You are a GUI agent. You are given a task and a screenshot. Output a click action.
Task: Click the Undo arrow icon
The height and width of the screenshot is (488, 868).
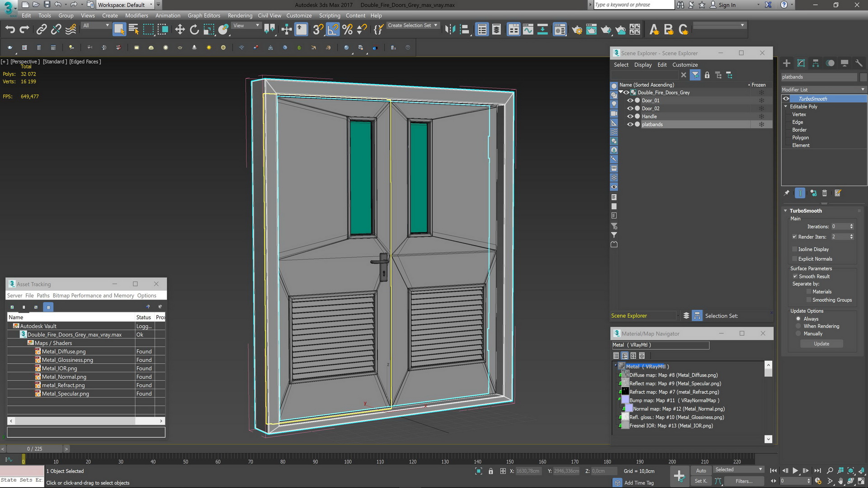pyautogui.click(x=10, y=30)
